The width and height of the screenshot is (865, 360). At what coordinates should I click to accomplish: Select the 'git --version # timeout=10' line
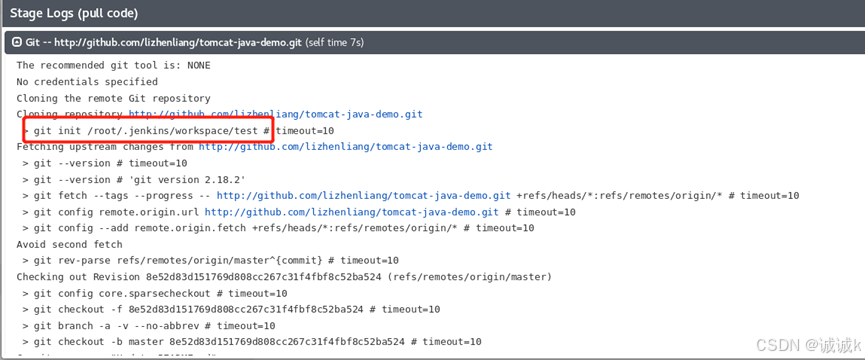pos(105,163)
